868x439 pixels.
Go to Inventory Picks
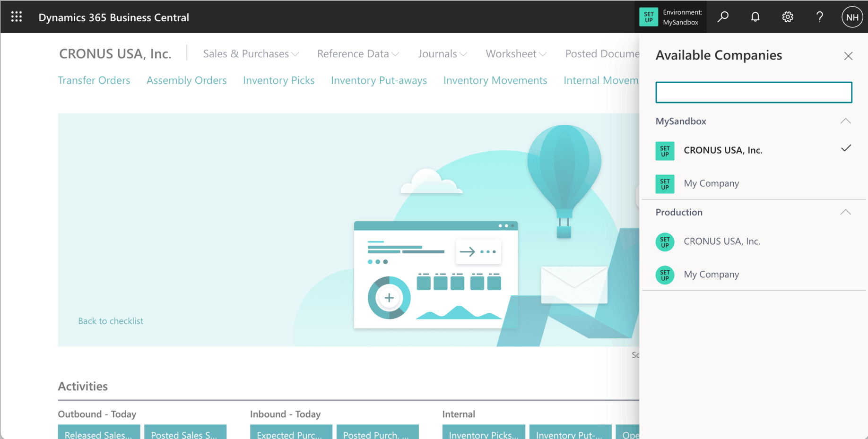[279, 80]
